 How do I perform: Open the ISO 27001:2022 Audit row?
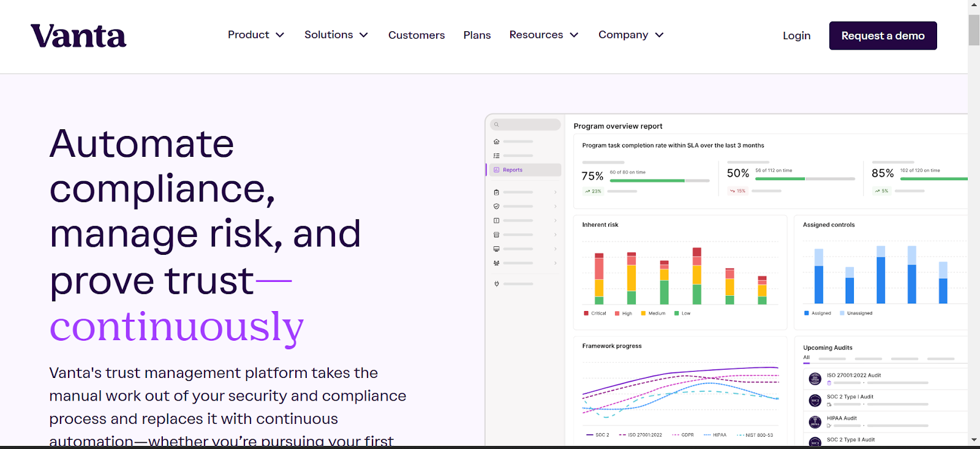(886, 379)
